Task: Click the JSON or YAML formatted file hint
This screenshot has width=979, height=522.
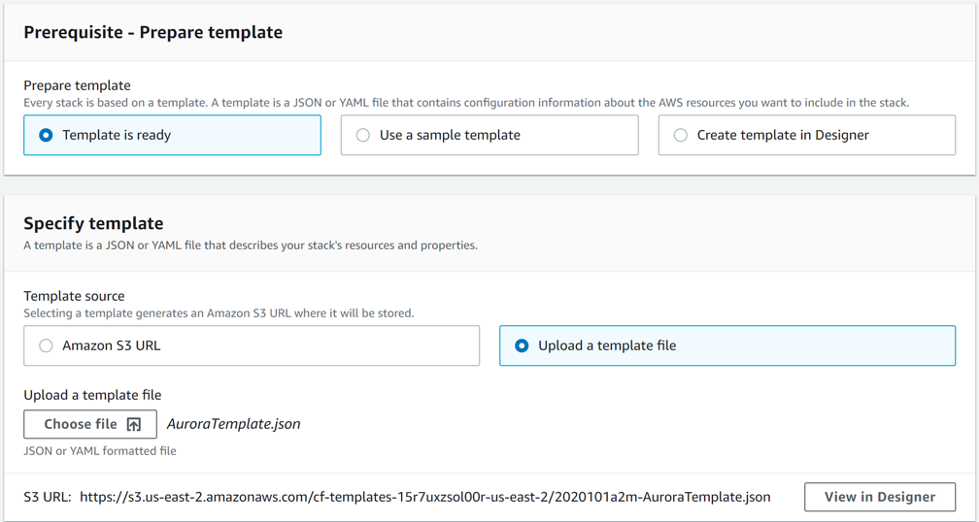Action: point(100,451)
